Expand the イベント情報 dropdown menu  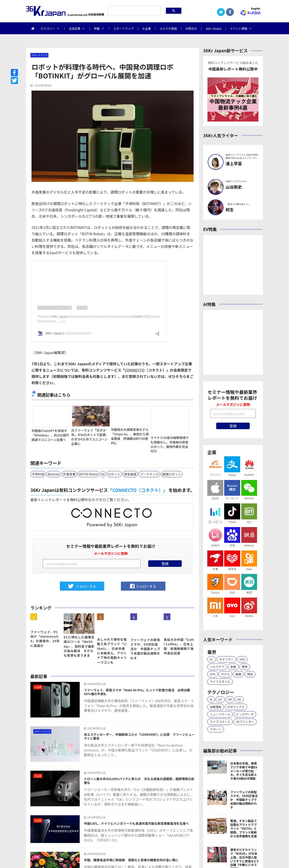point(241,29)
